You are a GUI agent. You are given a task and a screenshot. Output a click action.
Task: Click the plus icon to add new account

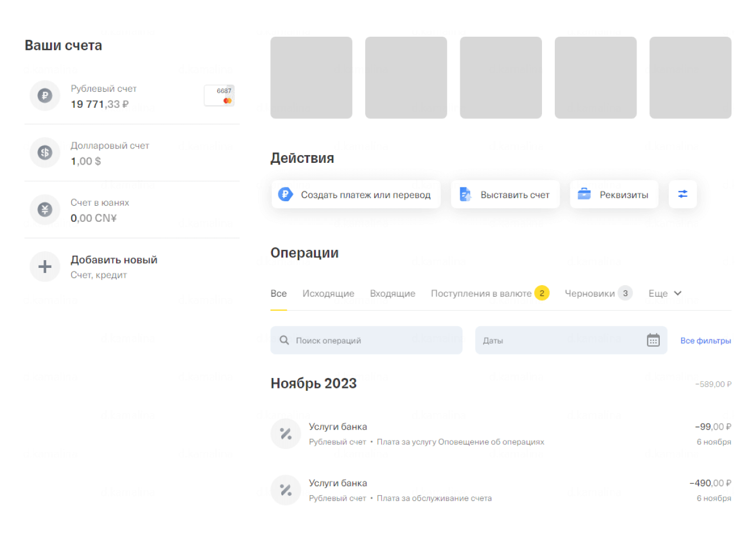tap(45, 267)
